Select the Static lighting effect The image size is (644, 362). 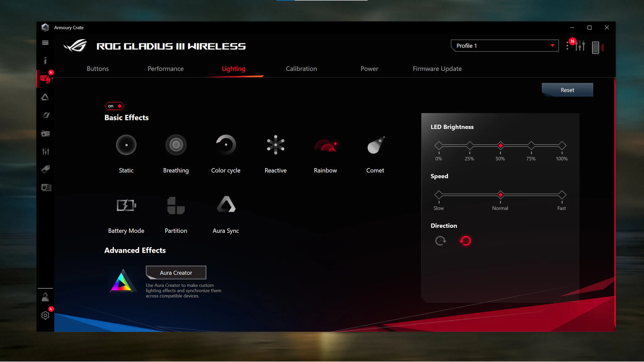[x=126, y=145]
